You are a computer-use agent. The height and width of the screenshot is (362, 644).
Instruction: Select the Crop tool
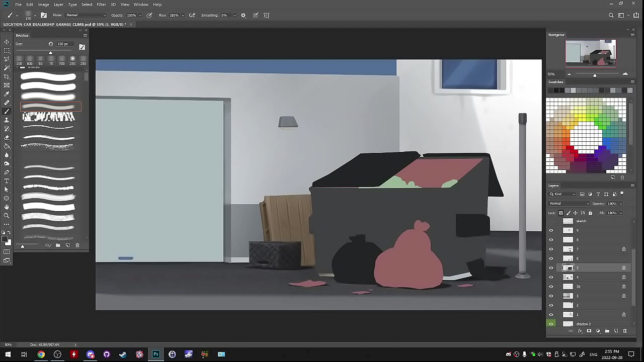(x=7, y=77)
